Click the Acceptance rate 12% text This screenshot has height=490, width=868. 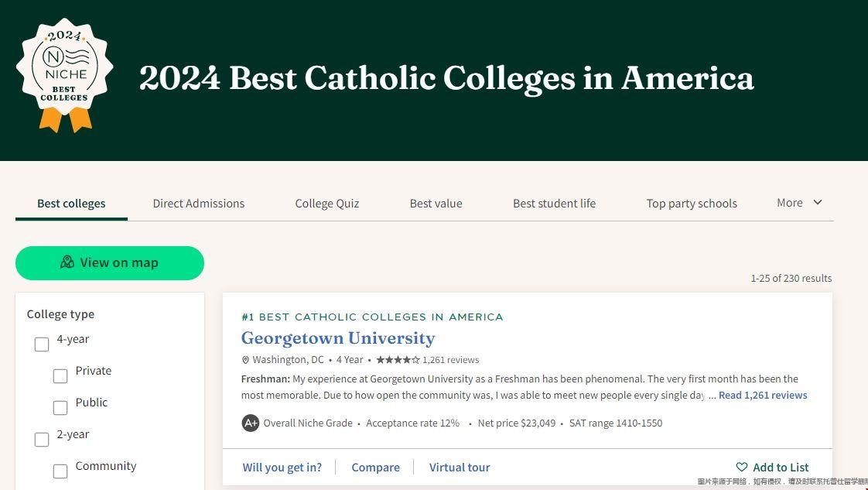(x=412, y=423)
